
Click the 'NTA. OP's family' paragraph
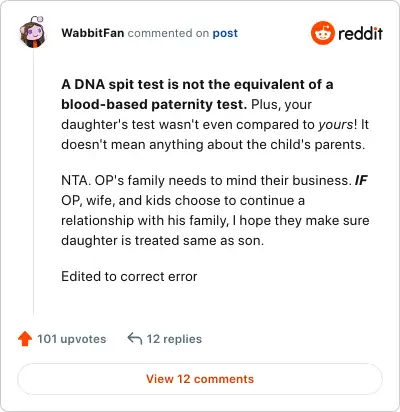click(215, 210)
